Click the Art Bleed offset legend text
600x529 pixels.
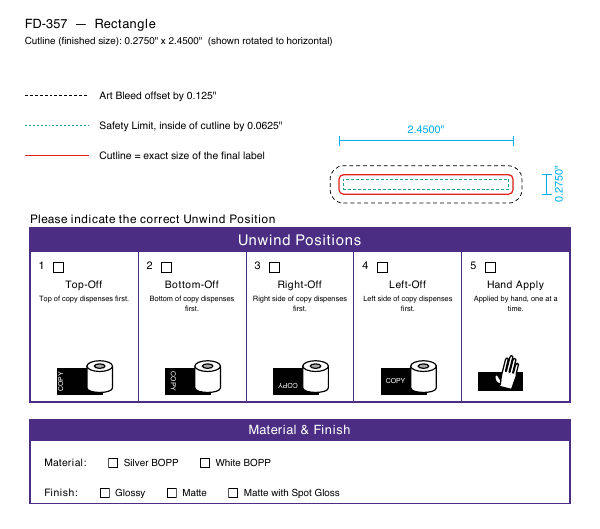[158, 96]
